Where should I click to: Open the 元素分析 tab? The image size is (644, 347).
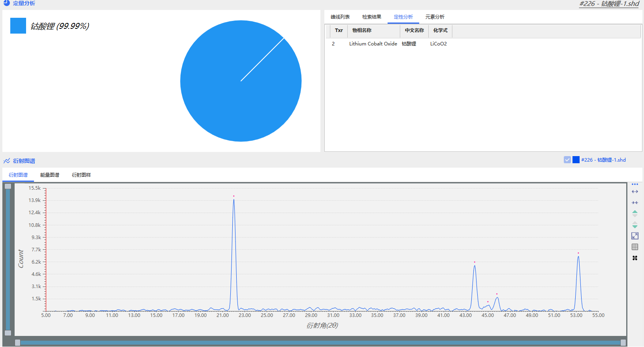click(435, 17)
